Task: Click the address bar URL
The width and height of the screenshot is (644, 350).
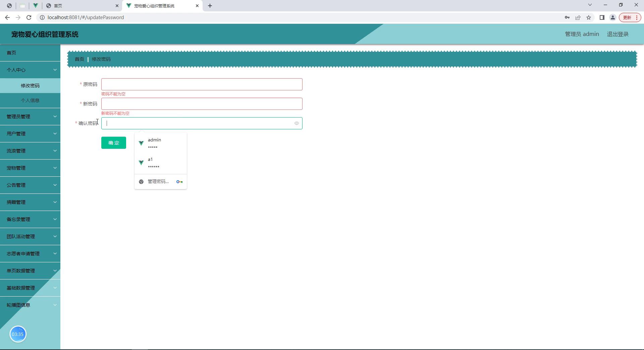Action: point(86,17)
